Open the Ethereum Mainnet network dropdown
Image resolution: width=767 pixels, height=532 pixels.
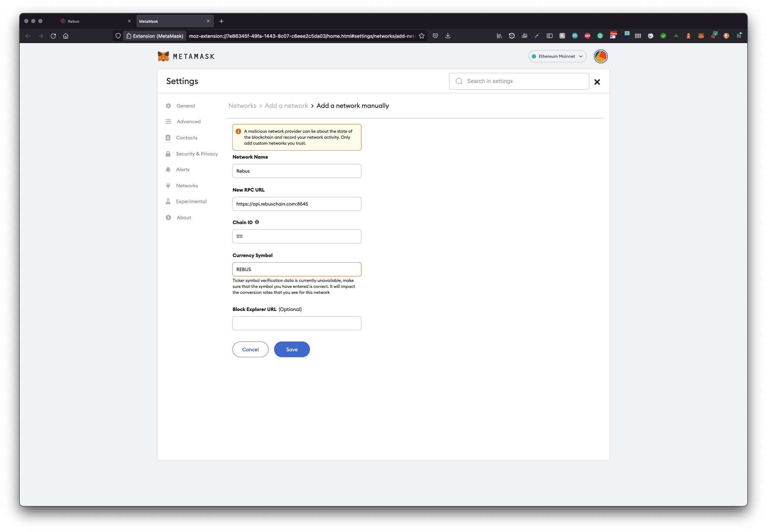(x=557, y=56)
